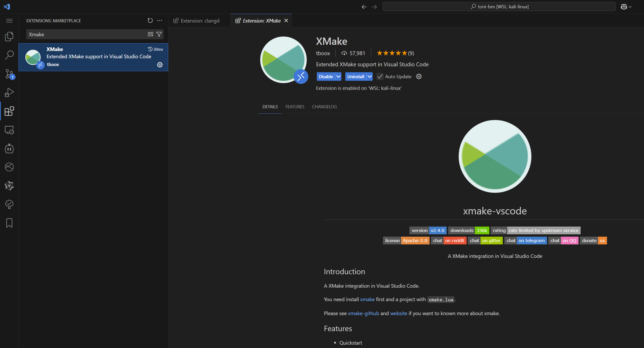This screenshot has width=644, height=348.
Task: Clear extensions search results
Action: coord(150,34)
